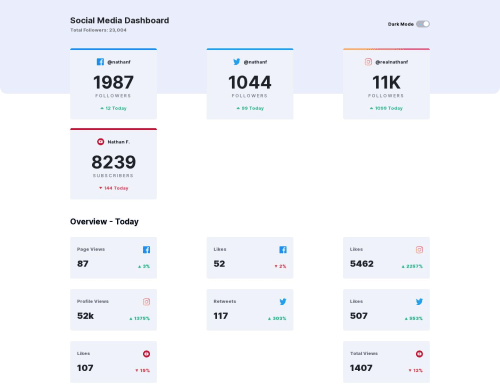Click the 2% decrease percentage

(x=280, y=266)
